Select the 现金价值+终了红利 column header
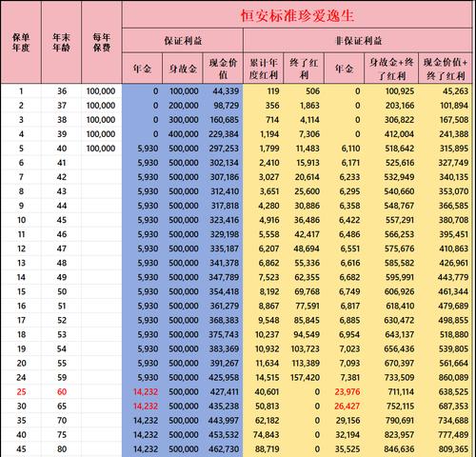 tap(446, 69)
